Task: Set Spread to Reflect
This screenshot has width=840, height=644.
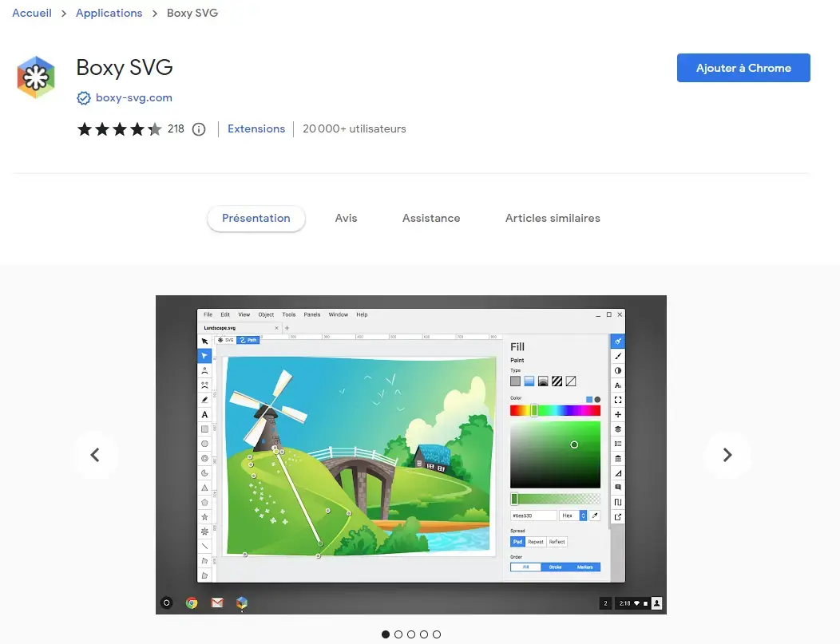Action: (x=557, y=542)
